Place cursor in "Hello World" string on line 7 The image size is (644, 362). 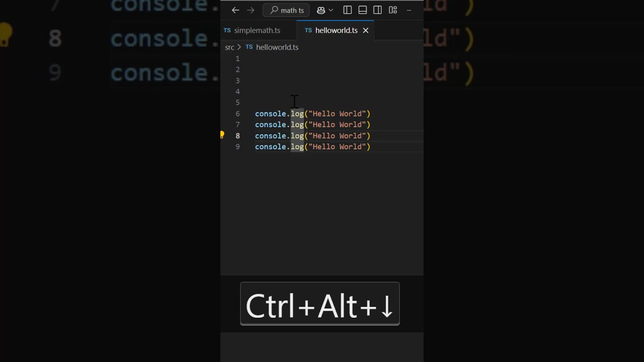[x=337, y=125]
